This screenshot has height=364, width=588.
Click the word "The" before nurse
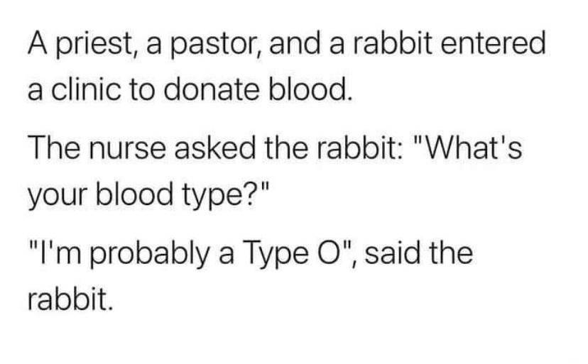[54, 147]
